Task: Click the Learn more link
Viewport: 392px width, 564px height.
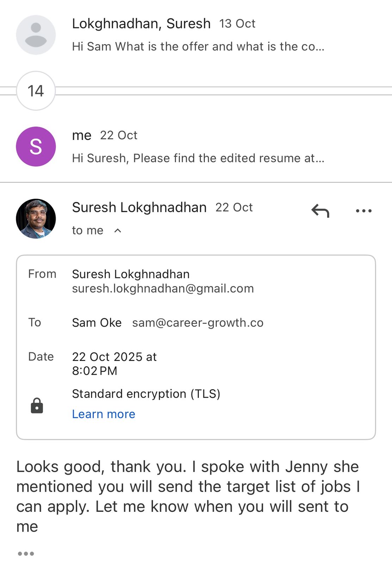Action: [x=104, y=414]
